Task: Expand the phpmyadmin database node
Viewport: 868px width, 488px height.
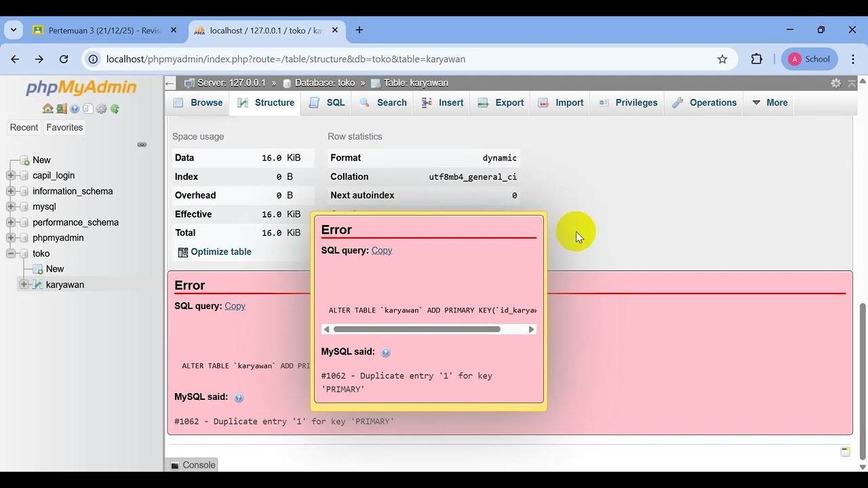Action: pos(11,238)
